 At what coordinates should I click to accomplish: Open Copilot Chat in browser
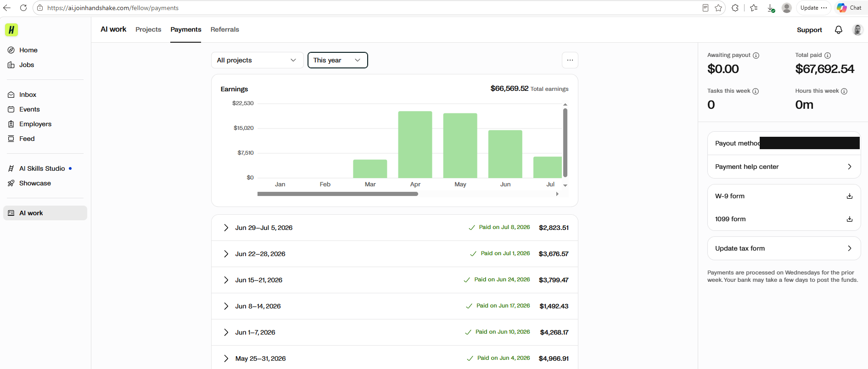(849, 8)
